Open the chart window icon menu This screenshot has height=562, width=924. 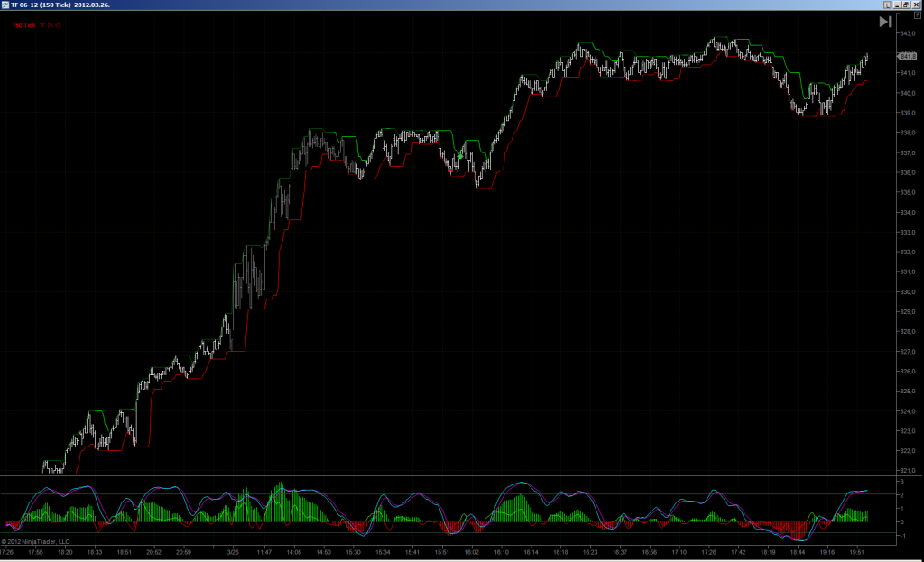pos(5,5)
